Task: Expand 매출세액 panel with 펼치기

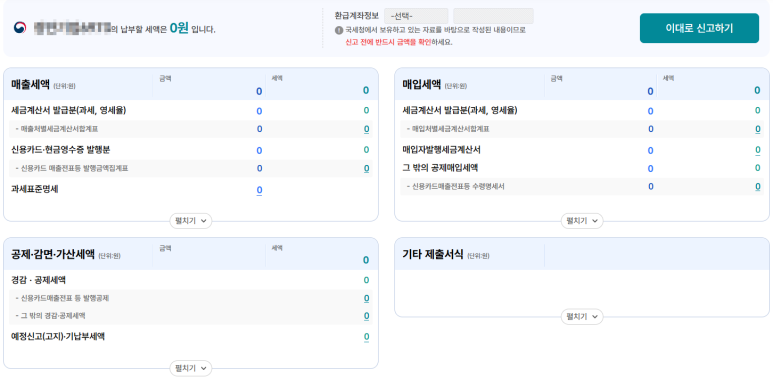Action: click(191, 221)
